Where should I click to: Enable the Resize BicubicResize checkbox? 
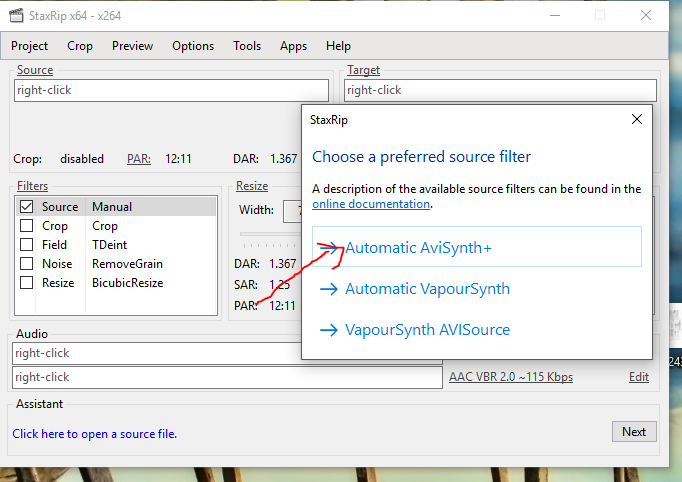(27, 283)
